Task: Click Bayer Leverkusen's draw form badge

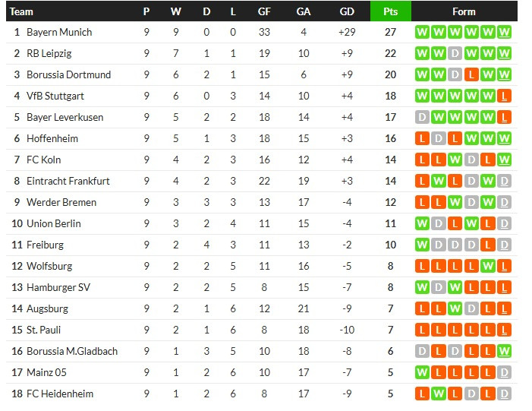Action: click(421, 117)
